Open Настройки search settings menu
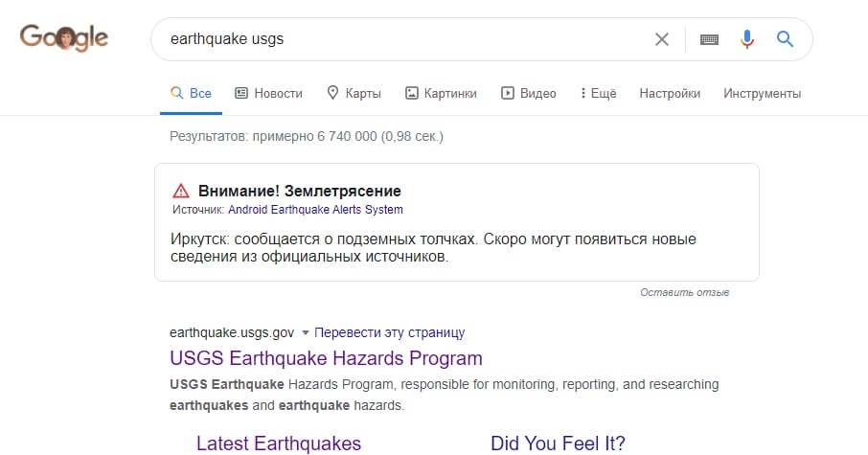 pyautogui.click(x=670, y=93)
